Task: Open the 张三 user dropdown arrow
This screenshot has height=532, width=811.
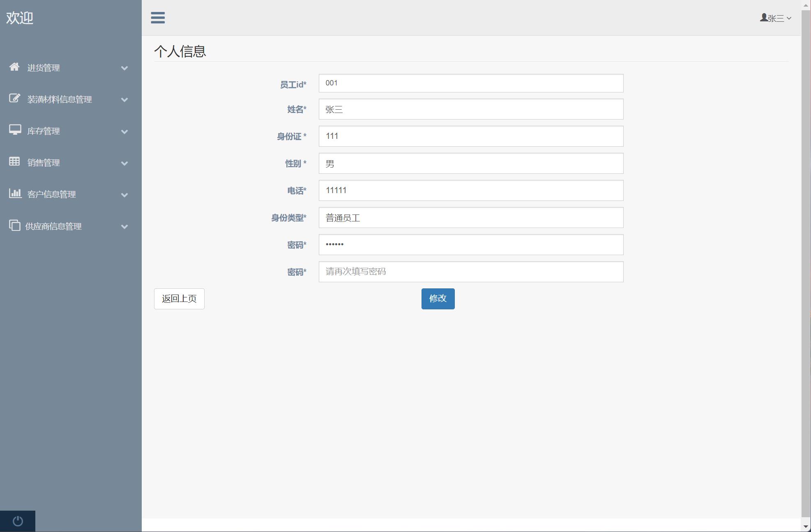Action: [789, 18]
